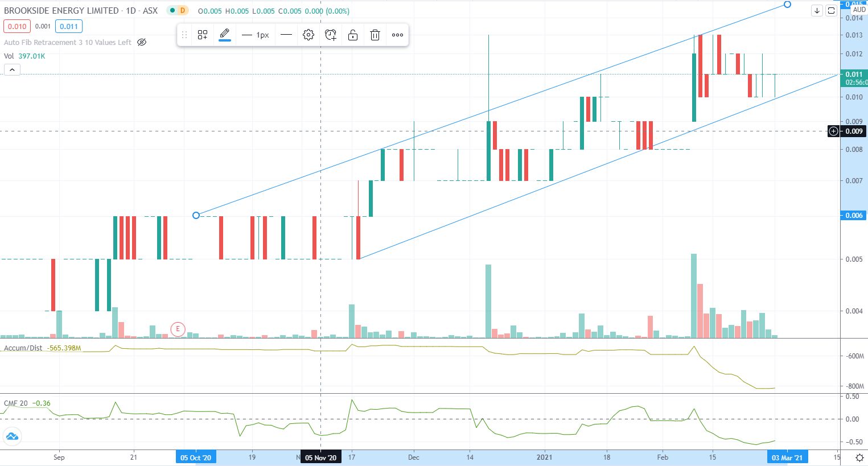Click the red 0.010 sell price button

pos(17,26)
